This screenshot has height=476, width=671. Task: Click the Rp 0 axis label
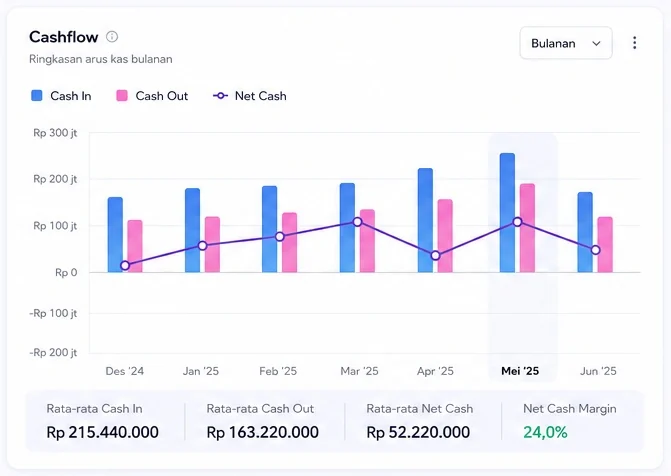coord(66,273)
